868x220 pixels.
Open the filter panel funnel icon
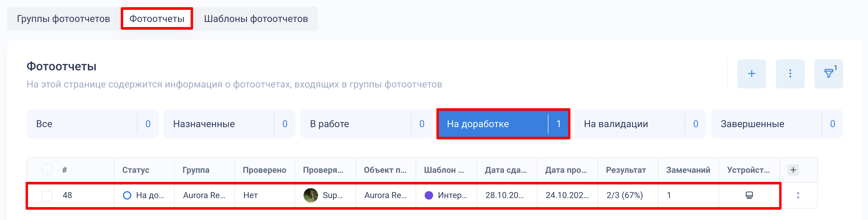tap(828, 74)
